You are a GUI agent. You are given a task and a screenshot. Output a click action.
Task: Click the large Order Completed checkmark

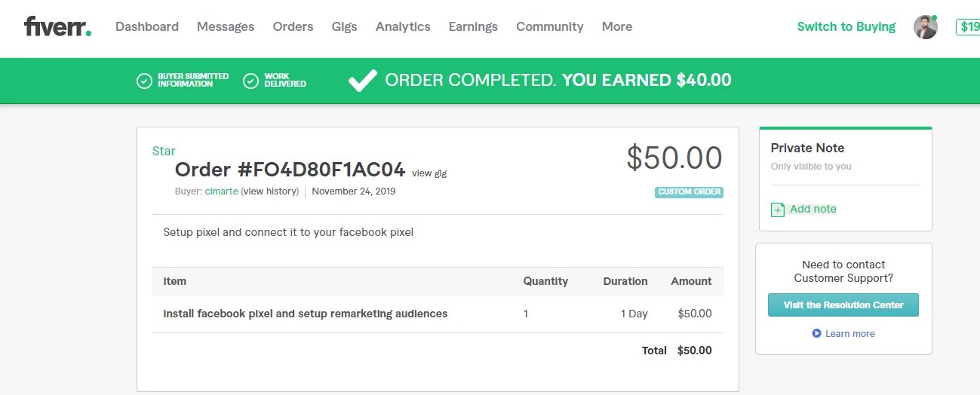pyautogui.click(x=362, y=81)
